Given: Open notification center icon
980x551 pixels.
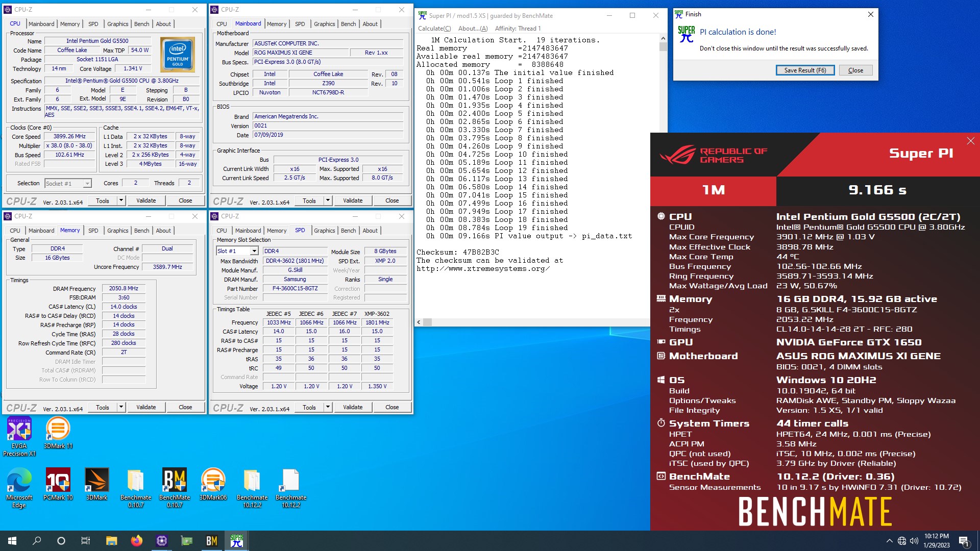Looking at the screenshot, I should 964,541.
